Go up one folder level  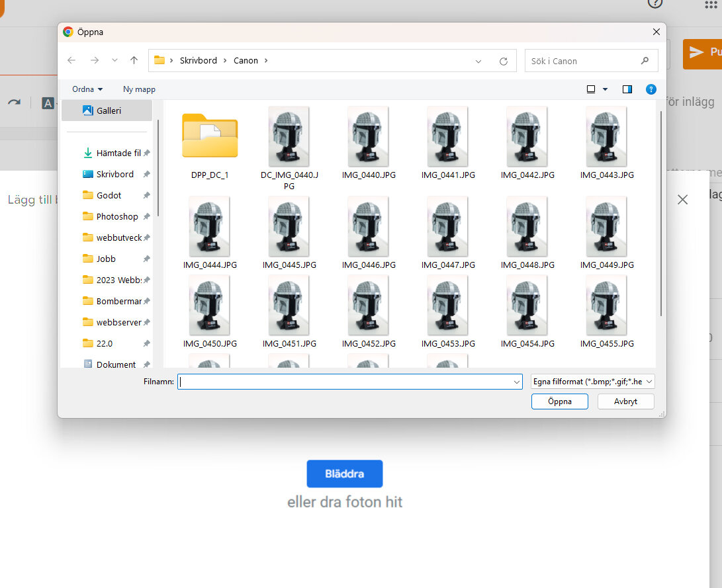tap(134, 60)
